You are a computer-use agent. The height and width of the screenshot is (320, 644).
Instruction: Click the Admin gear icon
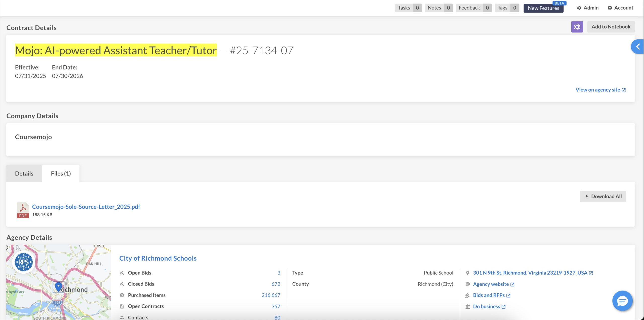(579, 8)
